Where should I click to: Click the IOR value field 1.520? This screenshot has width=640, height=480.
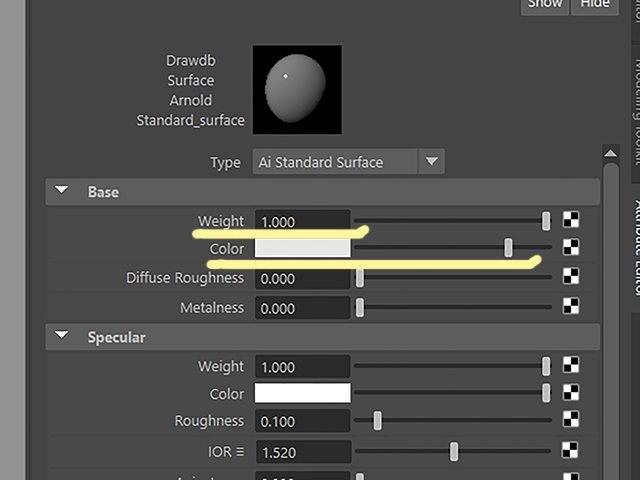[x=304, y=452]
